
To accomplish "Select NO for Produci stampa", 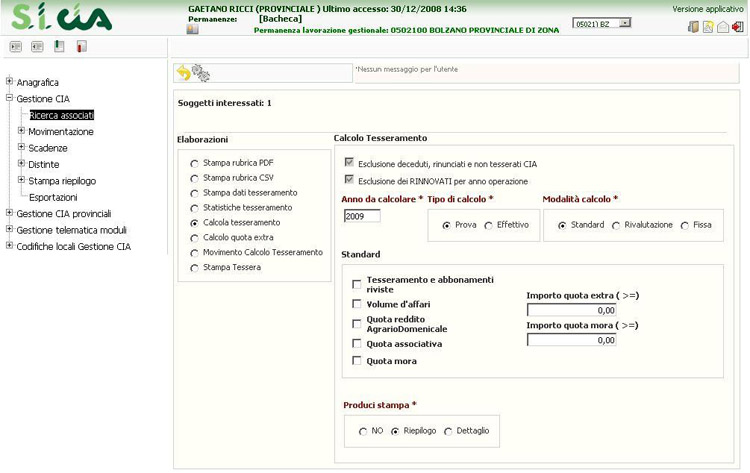I will click(363, 431).
